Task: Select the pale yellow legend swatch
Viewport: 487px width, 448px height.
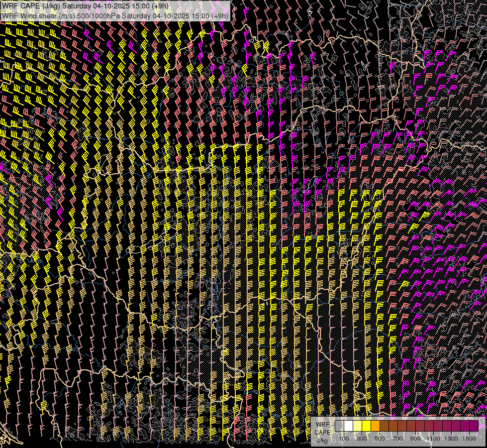Action: pos(358,426)
